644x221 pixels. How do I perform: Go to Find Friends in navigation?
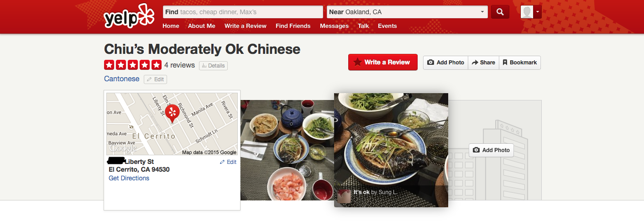(293, 26)
